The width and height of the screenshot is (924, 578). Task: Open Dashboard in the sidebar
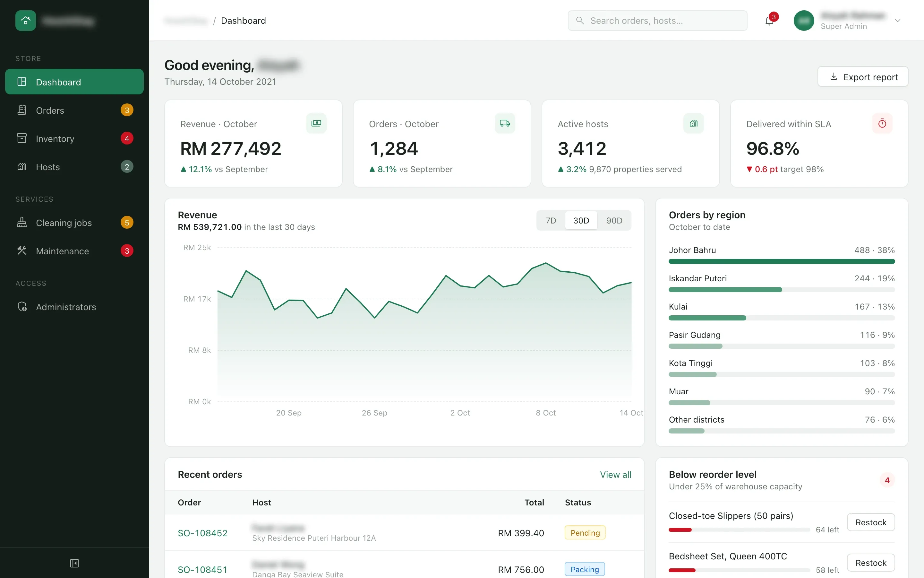(x=74, y=82)
